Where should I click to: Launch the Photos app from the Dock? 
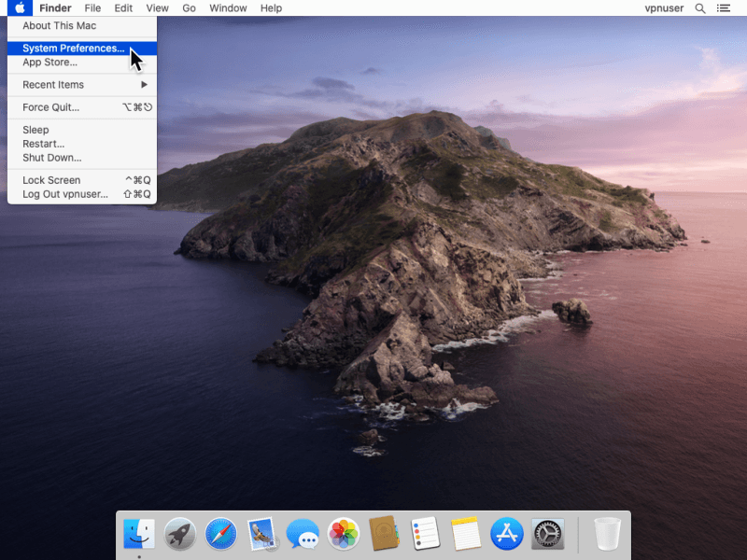point(344,534)
